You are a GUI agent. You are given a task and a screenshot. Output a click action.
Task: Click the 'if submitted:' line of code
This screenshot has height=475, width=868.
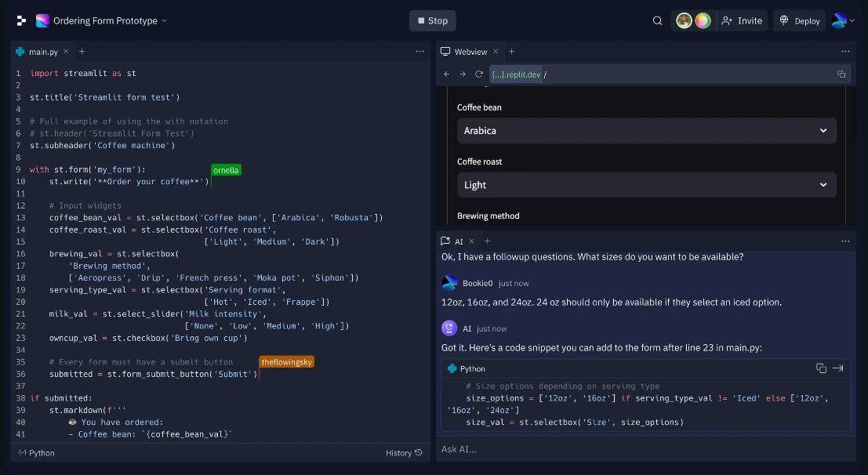tap(61, 398)
